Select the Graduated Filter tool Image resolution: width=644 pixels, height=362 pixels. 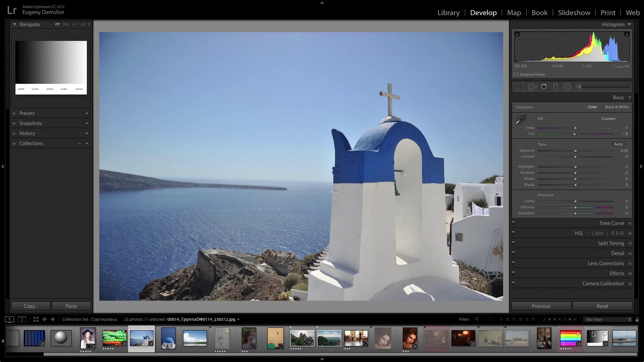tap(555, 87)
